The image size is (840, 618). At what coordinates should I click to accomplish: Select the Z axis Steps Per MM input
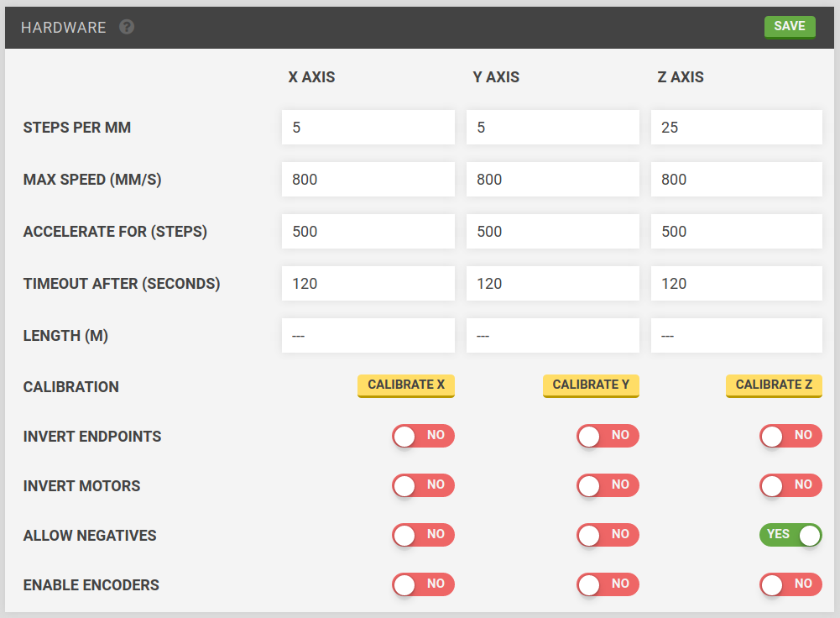point(737,128)
